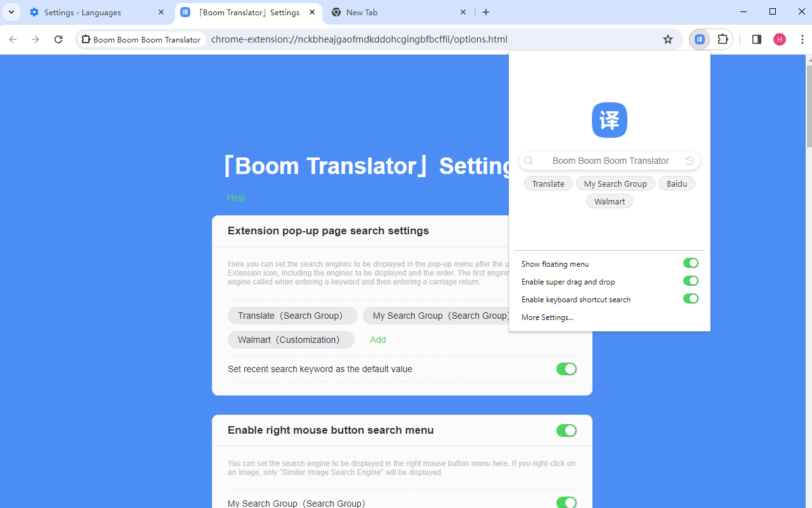Image resolution: width=812 pixels, height=508 pixels.
Task: Open the green Help link
Action: pyautogui.click(x=236, y=197)
